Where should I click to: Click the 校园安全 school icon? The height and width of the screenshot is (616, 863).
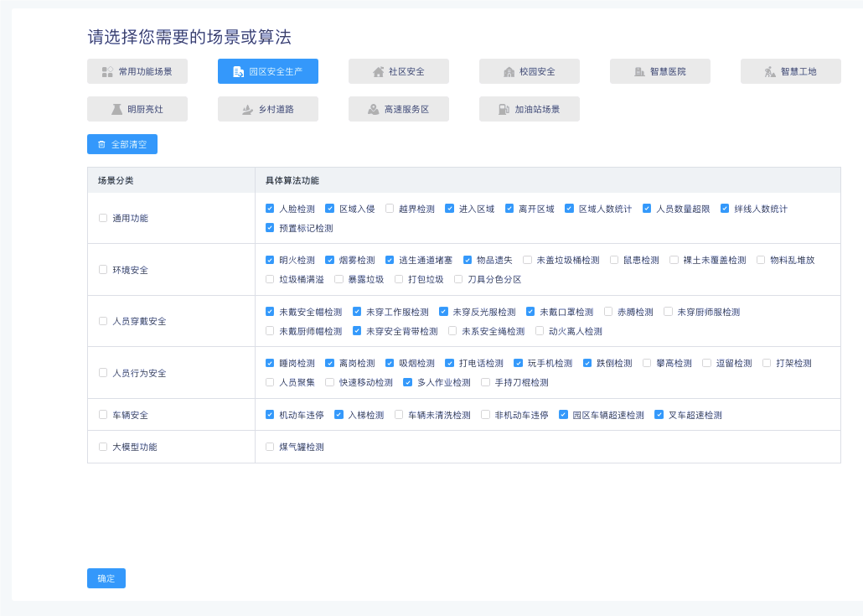click(x=509, y=72)
